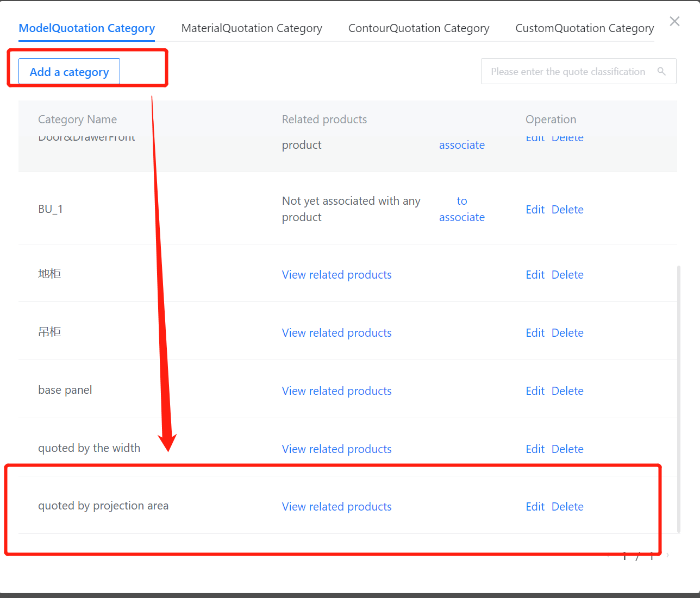Viewport: 700px width, 598px height.
Task: Click the Add a category button
Action: tap(69, 72)
